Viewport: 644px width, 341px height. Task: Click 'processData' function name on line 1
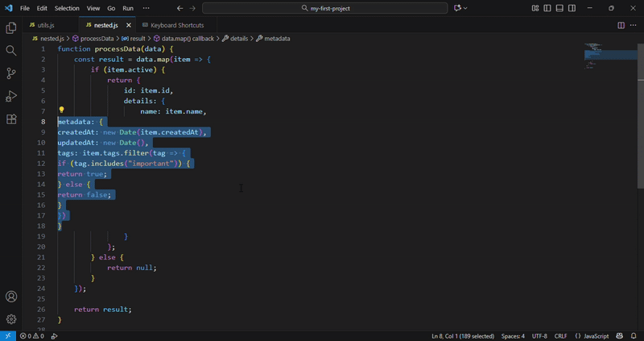pyautogui.click(x=117, y=49)
